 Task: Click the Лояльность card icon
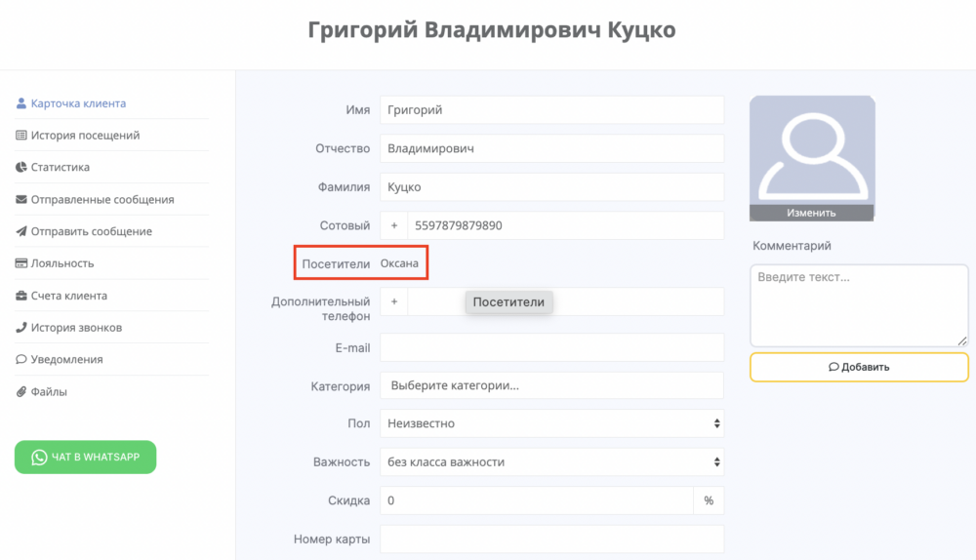(x=21, y=263)
